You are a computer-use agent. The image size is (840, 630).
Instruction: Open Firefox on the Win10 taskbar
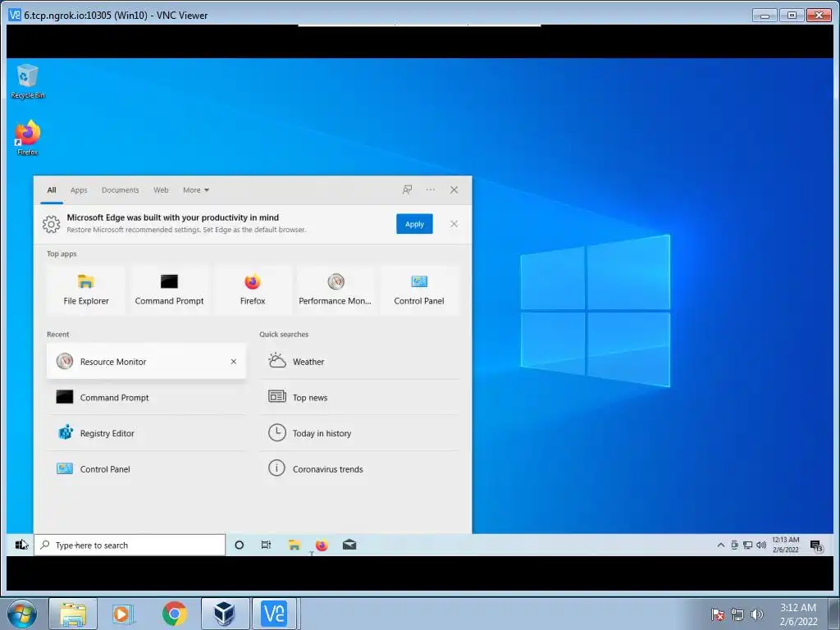click(x=322, y=545)
